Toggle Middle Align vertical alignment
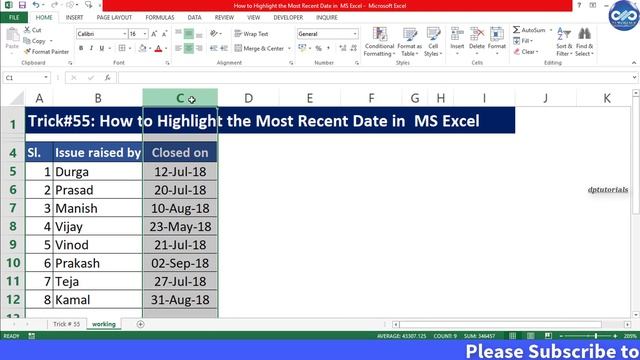Viewport: 640px width, 360px height. 189,33
